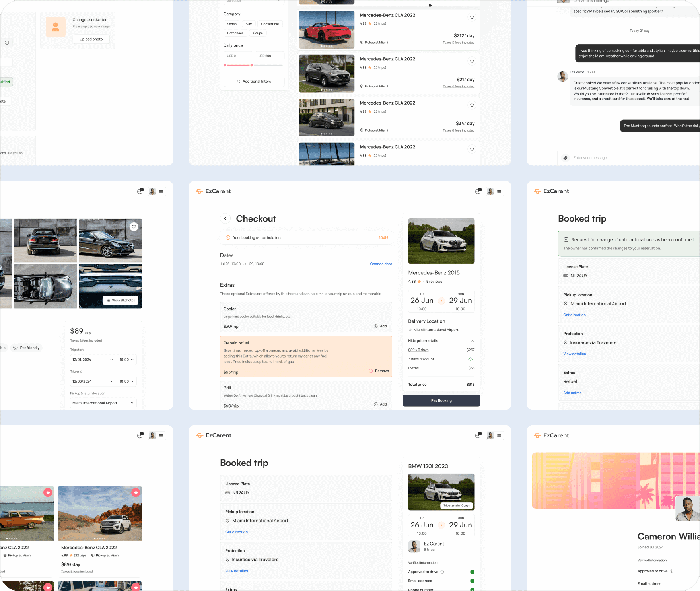Toggle the Pet friendly chip
Image resolution: width=700 pixels, height=591 pixels.
click(x=26, y=348)
